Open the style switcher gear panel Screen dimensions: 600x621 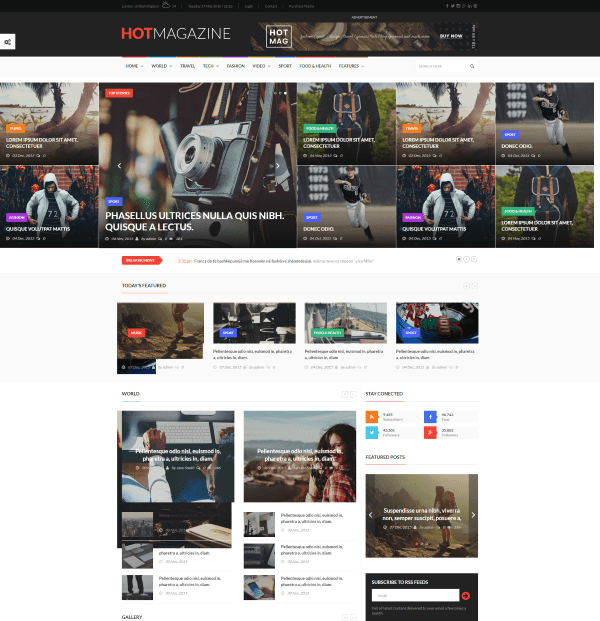8,42
